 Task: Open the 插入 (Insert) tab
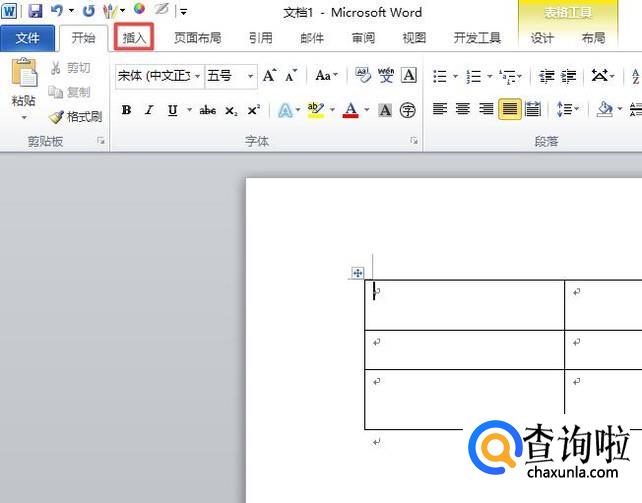point(134,38)
